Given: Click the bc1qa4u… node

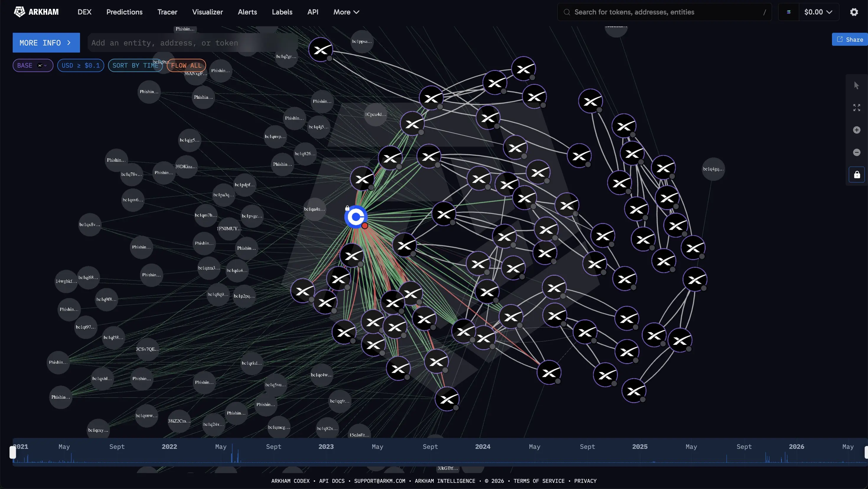Looking at the screenshot, I should [x=314, y=209].
